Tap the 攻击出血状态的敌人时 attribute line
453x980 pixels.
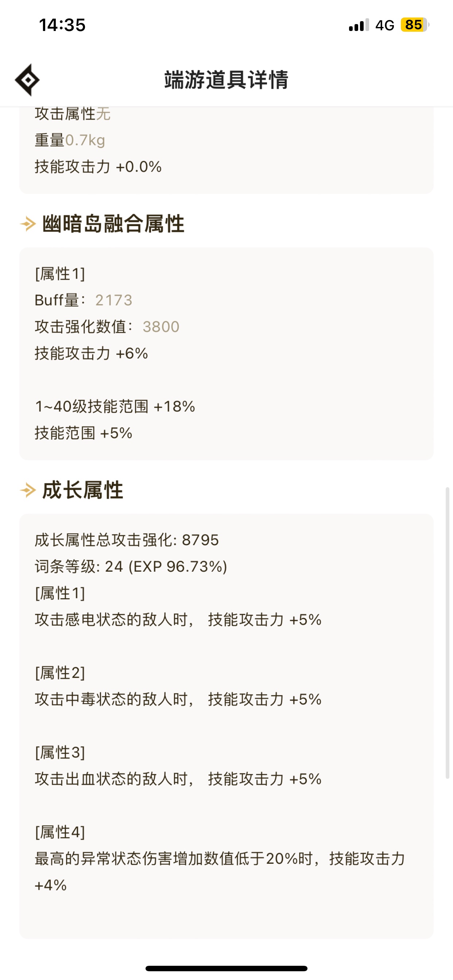[178, 779]
